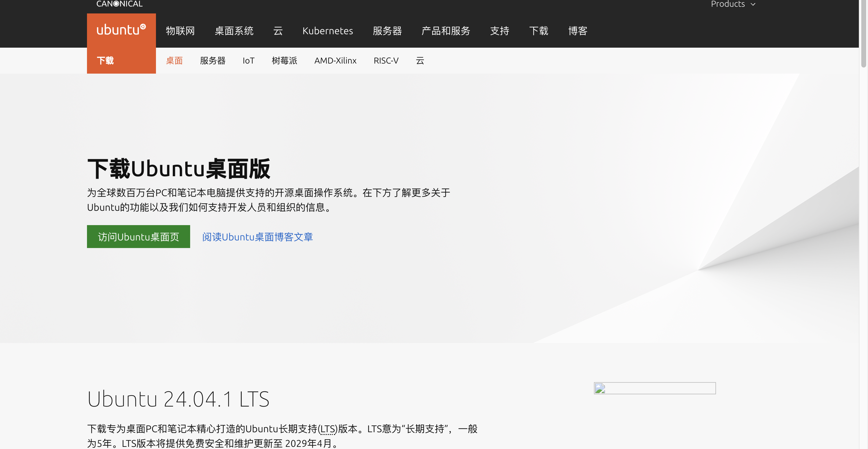Open the 支持 navigation item
The height and width of the screenshot is (449, 868).
point(500,31)
